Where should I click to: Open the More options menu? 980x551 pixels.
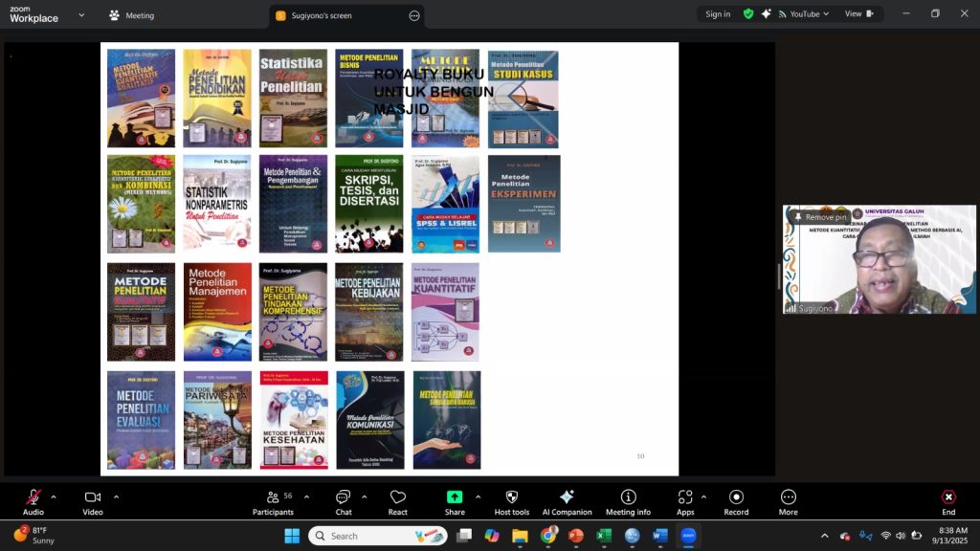pos(788,501)
